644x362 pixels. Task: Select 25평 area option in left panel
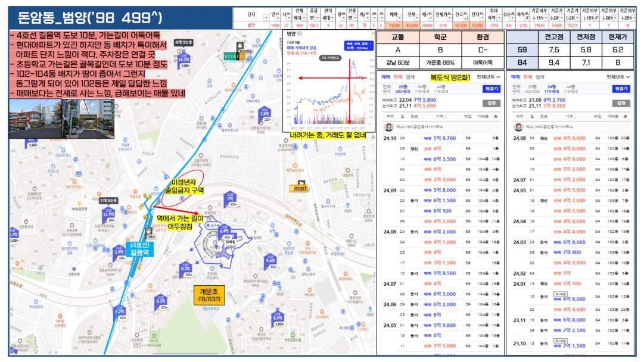[x=403, y=89]
